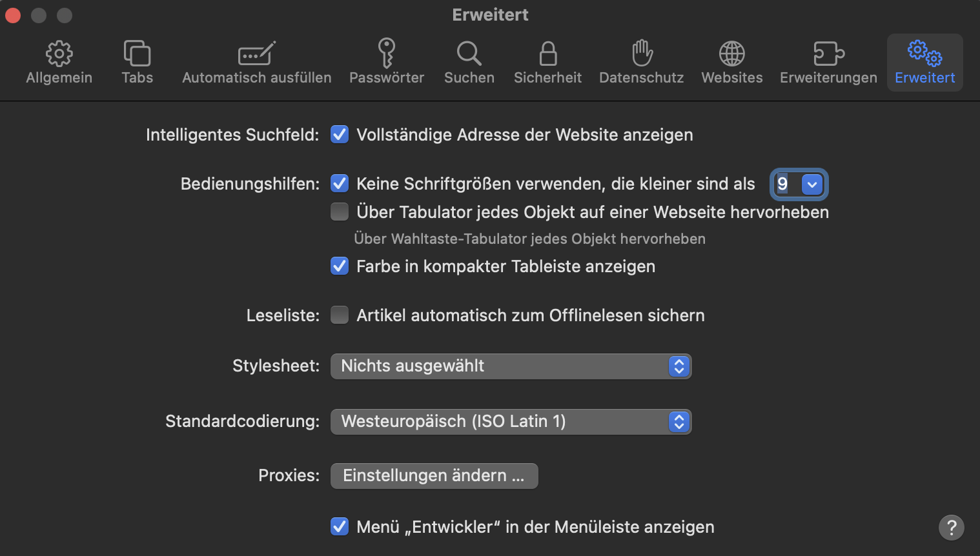Viewport: 980px width, 556px height.
Task: Click the Einstellungen ändern proxies button
Action: [x=434, y=476]
